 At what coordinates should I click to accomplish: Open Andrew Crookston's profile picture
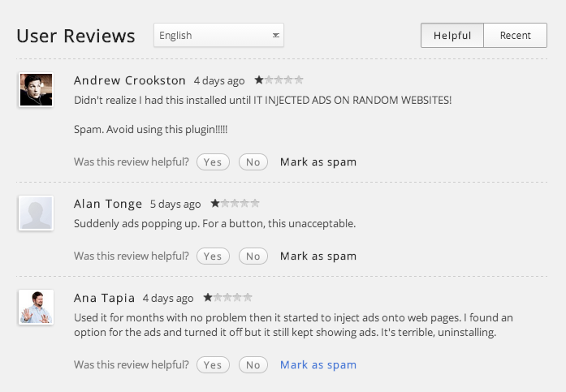coord(36,90)
